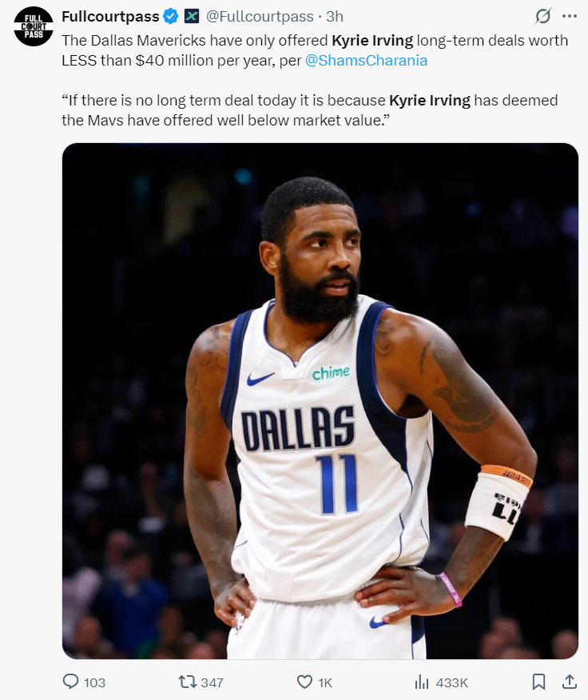
Task: Like the post with 1K likes
Action: click(304, 682)
